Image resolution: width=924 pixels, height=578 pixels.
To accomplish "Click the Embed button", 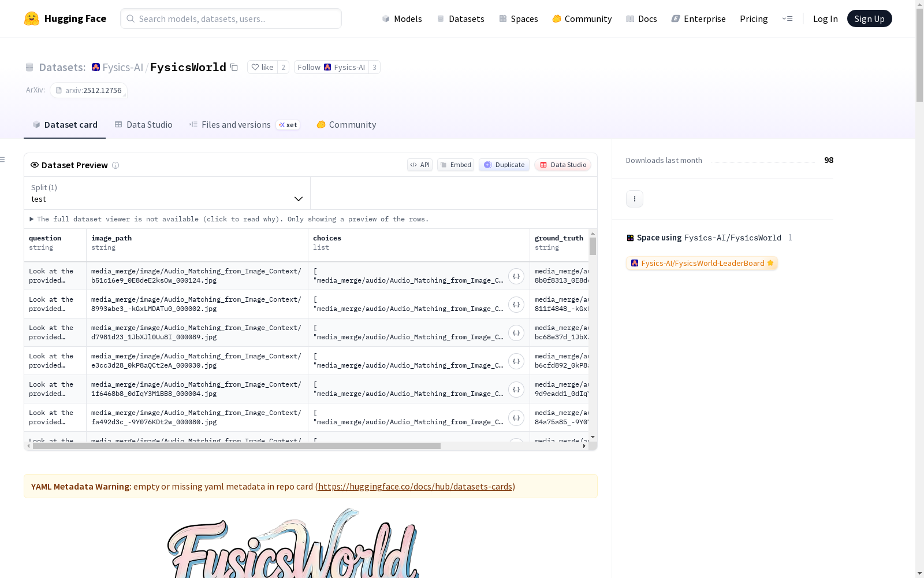I will (x=456, y=165).
